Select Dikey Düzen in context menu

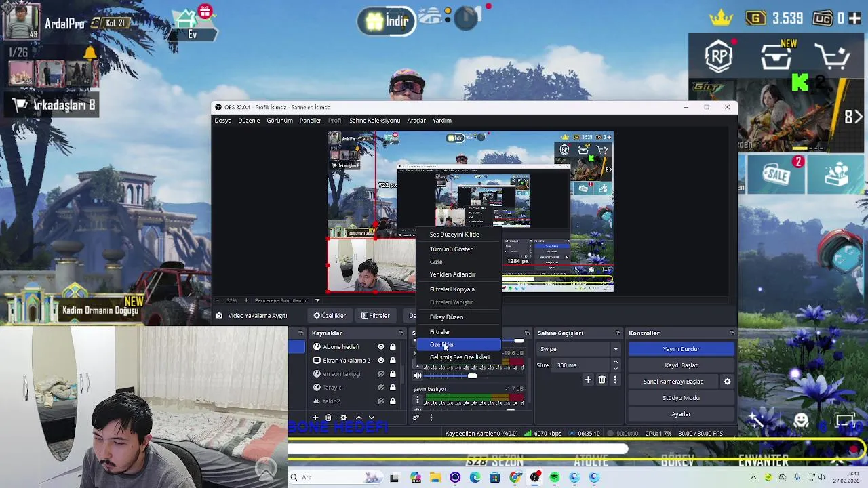point(458,317)
